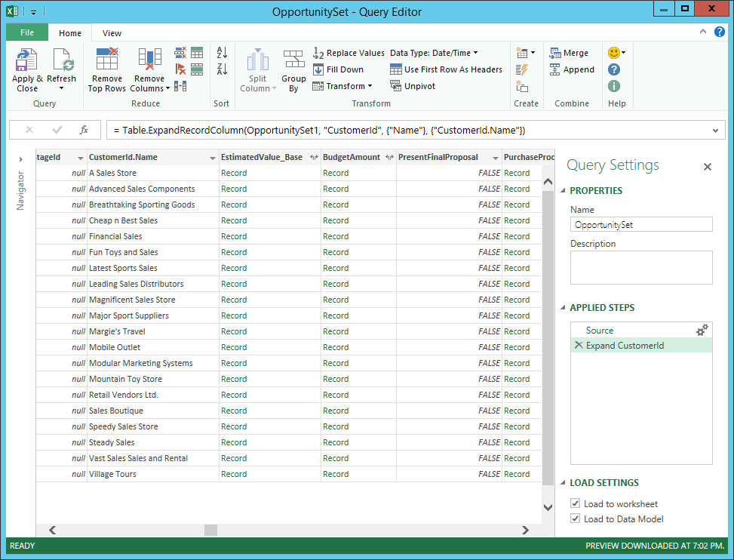This screenshot has height=560, width=734.
Task: Click the Remove Top Rows icon
Action: tap(106, 59)
